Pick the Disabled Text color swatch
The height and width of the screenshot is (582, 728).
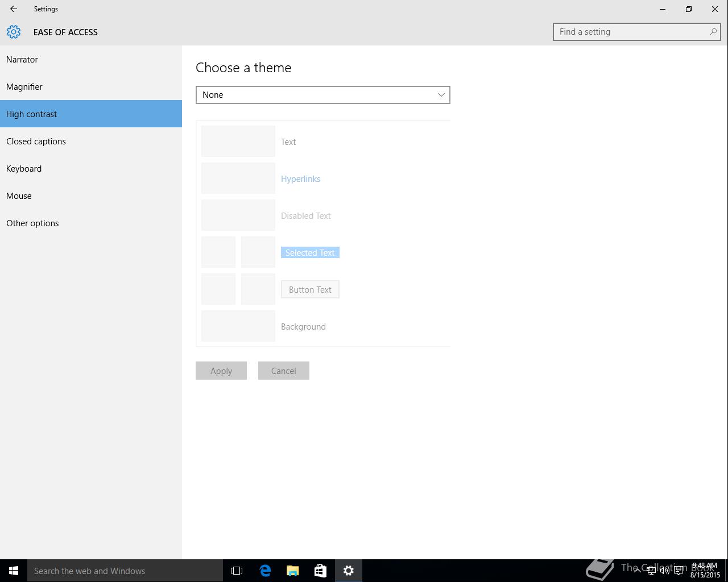(x=238, y=215)
